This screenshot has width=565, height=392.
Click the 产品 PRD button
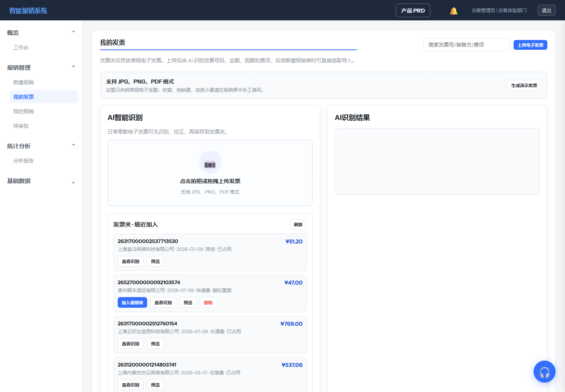tap(413, 11)
